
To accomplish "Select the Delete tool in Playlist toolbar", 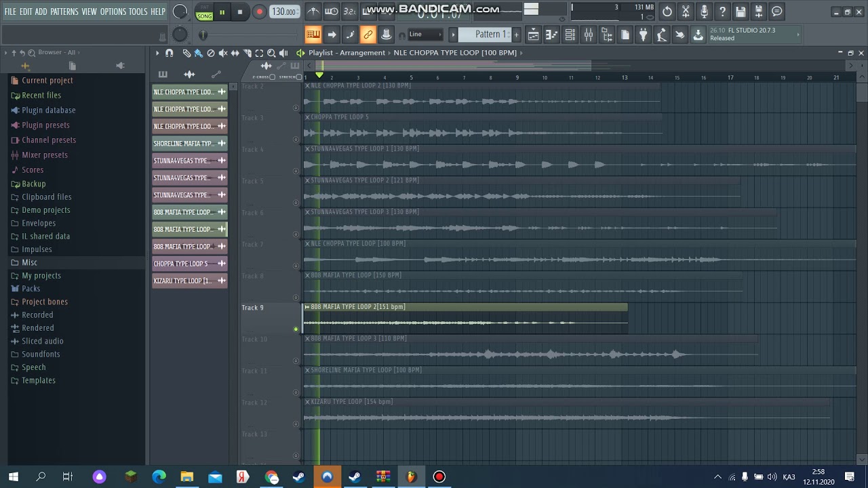I will point(211,53).
